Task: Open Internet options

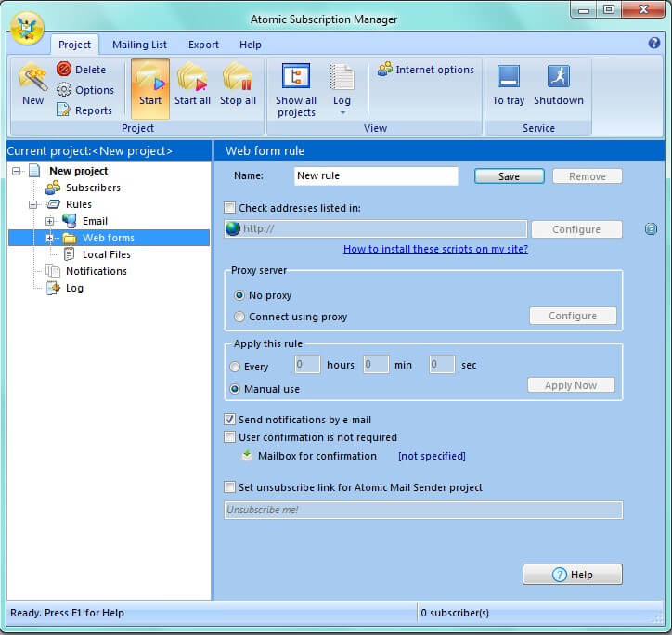Action: (426, 69)
